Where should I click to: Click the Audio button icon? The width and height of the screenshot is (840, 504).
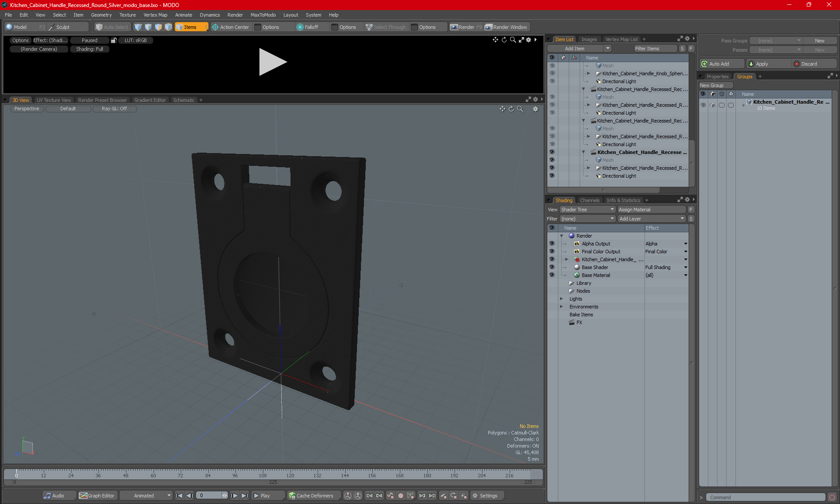tap(47, 496)
